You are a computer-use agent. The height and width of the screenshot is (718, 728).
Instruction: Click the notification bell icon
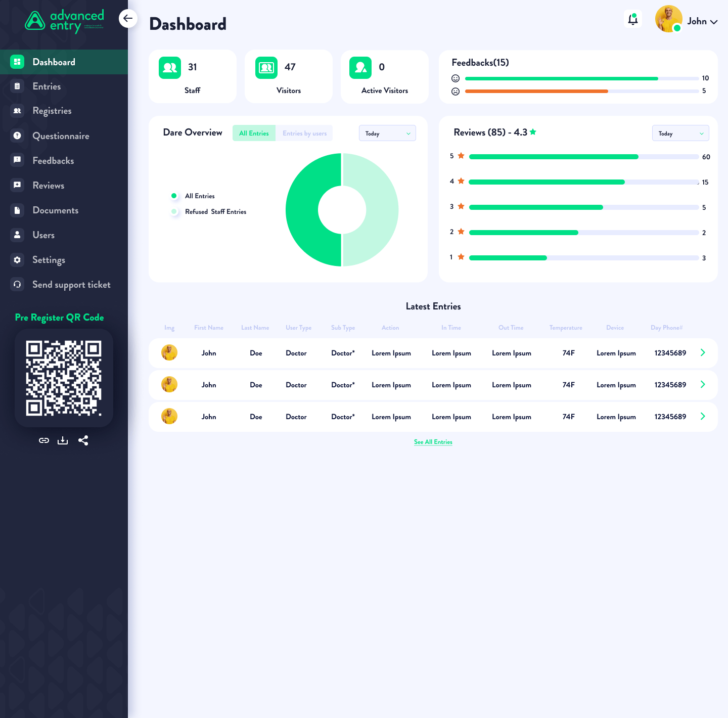point(632,20)
